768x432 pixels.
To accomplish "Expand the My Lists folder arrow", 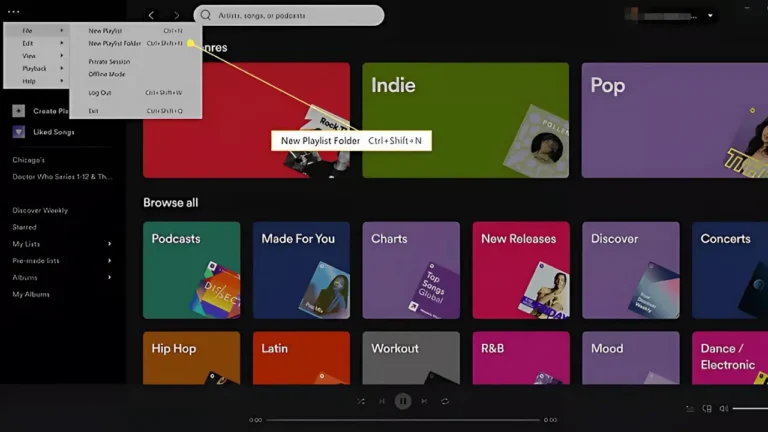I will click(x=110, y=244).
